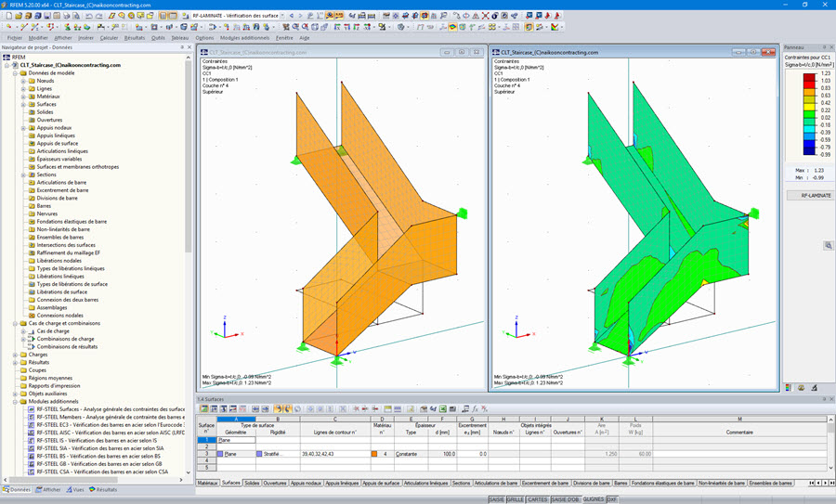Toggle the SAISIE status bar button
Viewport: 836px width, 504px height.
tap(496, 499)
